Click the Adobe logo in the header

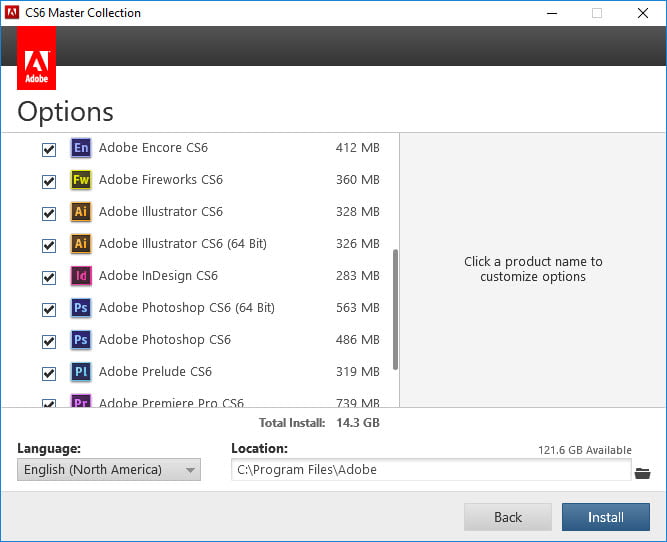tap(37, 58)
